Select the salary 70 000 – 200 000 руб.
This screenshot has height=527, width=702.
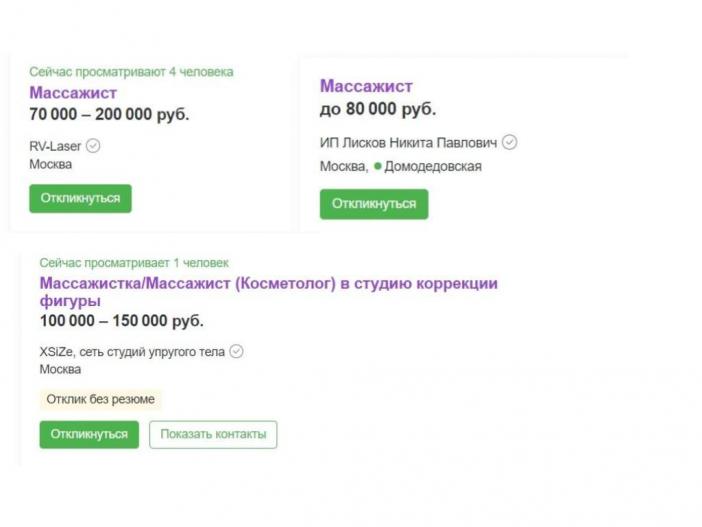pyautogui.click(x=109, y=114)
